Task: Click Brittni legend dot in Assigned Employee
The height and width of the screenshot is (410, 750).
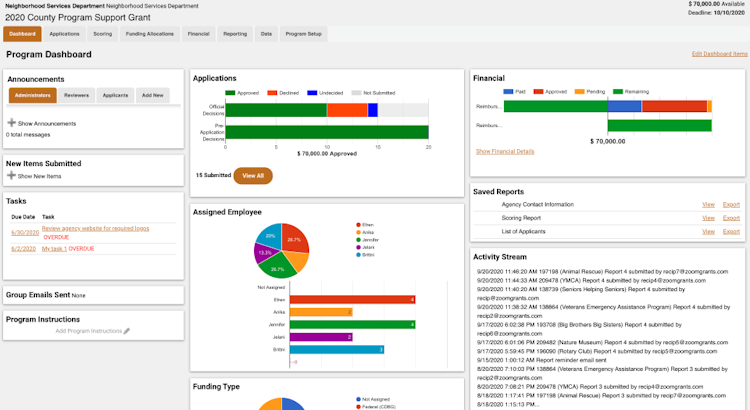Action: pos(358,255)
